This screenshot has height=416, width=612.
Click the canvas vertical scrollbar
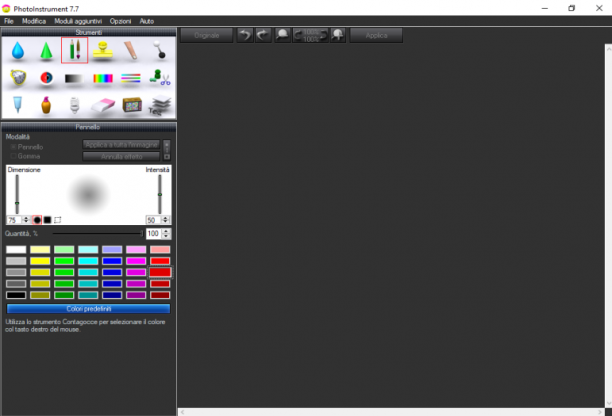click(x=608, y=226)
